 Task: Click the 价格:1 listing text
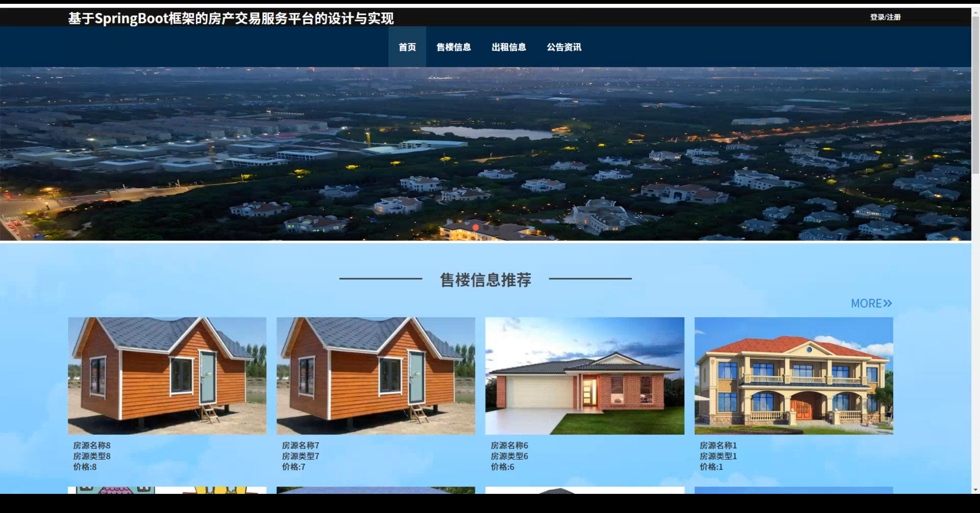pos(711,467)
